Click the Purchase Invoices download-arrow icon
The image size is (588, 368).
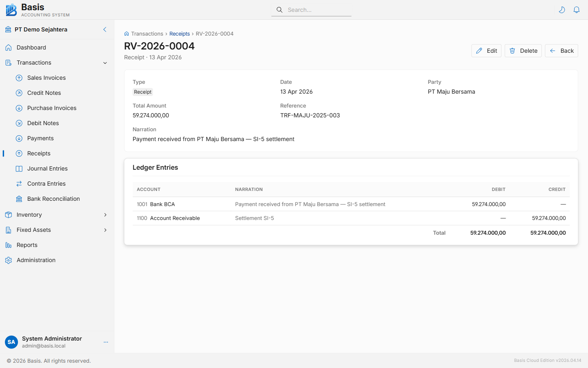pos(19,108)
